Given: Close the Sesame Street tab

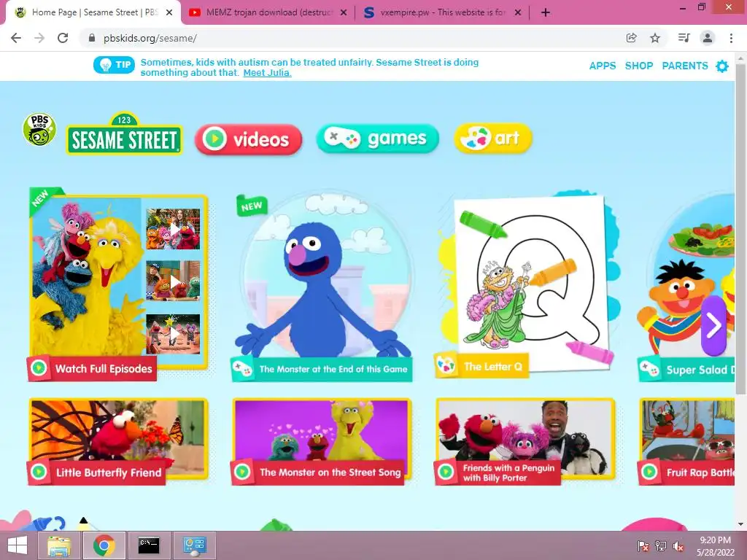Looking at the screenshot, I should coord(169,13).
